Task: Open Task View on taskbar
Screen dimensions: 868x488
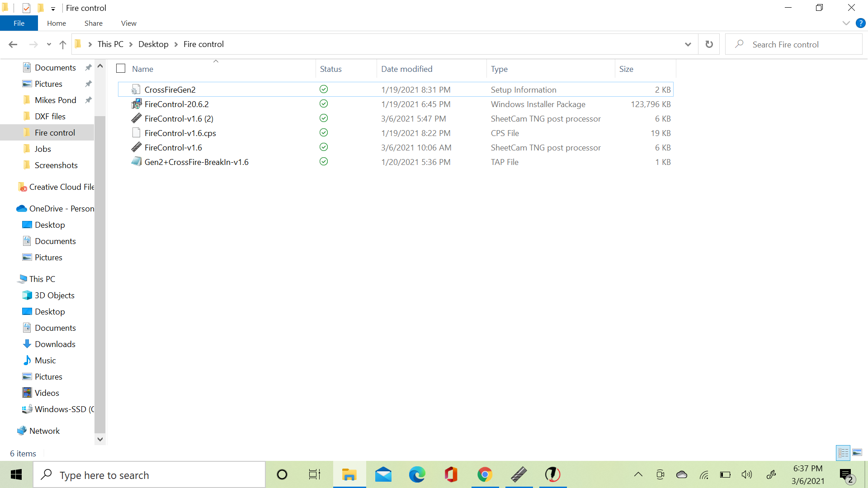Action: 315,474
